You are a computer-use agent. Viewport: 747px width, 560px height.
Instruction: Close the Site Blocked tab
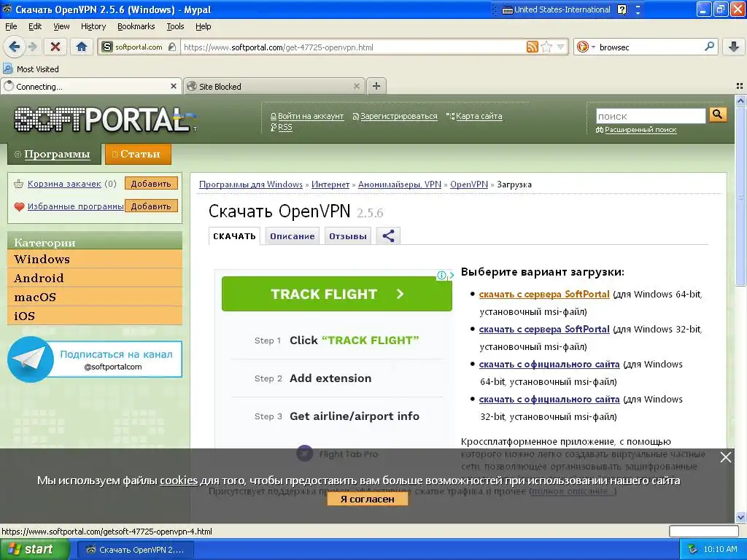pos(356,86)
